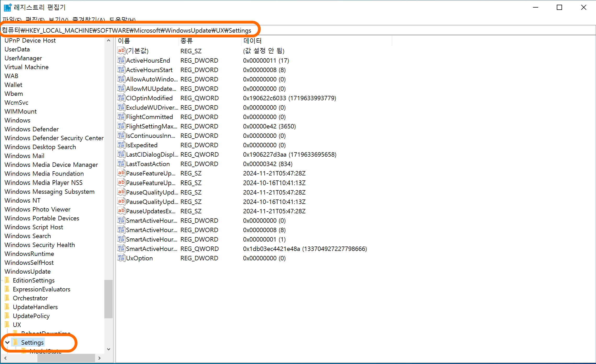The height and width of the screenshot is (364, 596).
Task: Click the data cell 0x00000e42 (3650)
Action: 269,126
